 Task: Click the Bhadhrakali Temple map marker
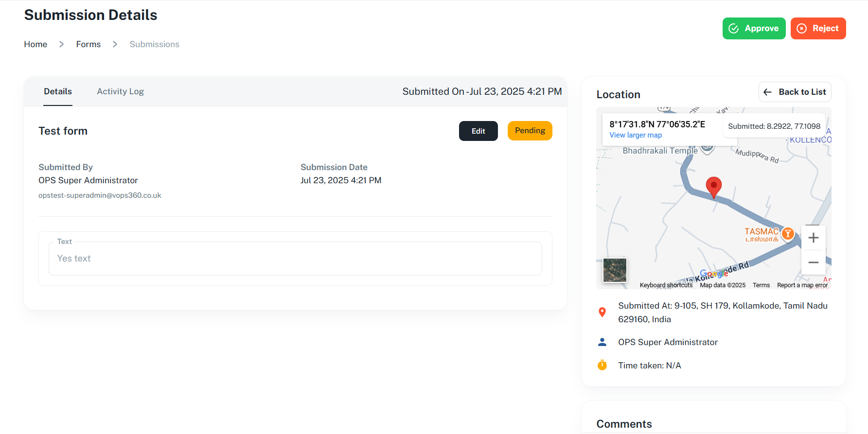tap(708, 148)
